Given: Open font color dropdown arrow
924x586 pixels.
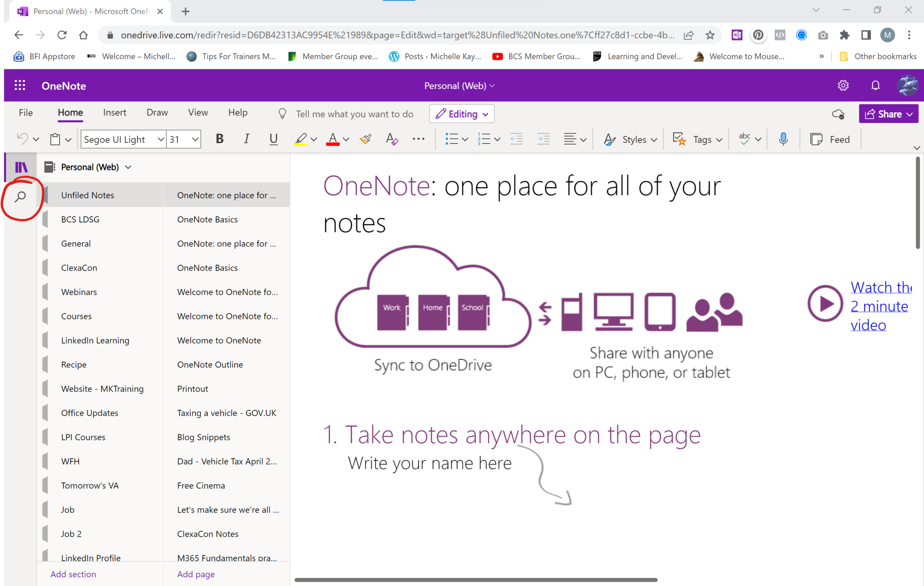Looking at the screenshot, I should click(x=346, y=139).
